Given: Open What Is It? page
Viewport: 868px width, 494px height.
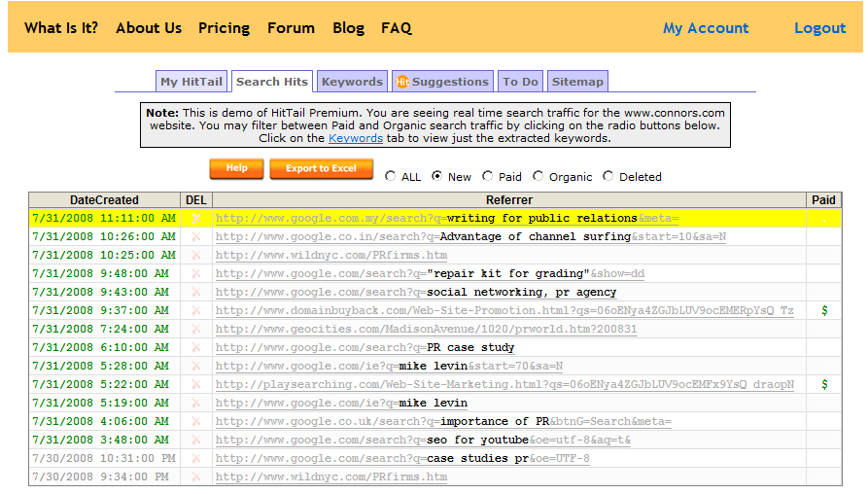Looking at the screenshot, I should [x=61, y=27].
